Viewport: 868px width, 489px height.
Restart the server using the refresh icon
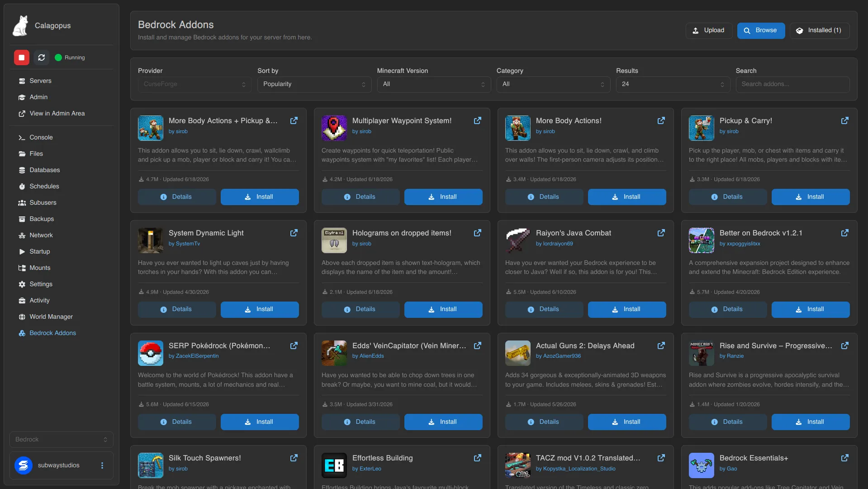42,58
